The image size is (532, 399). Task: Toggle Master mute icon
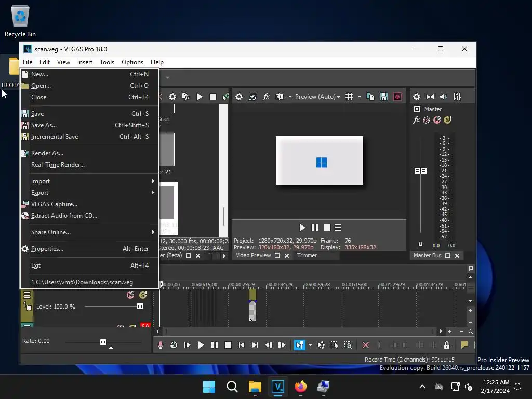click(x=437, y=120)
